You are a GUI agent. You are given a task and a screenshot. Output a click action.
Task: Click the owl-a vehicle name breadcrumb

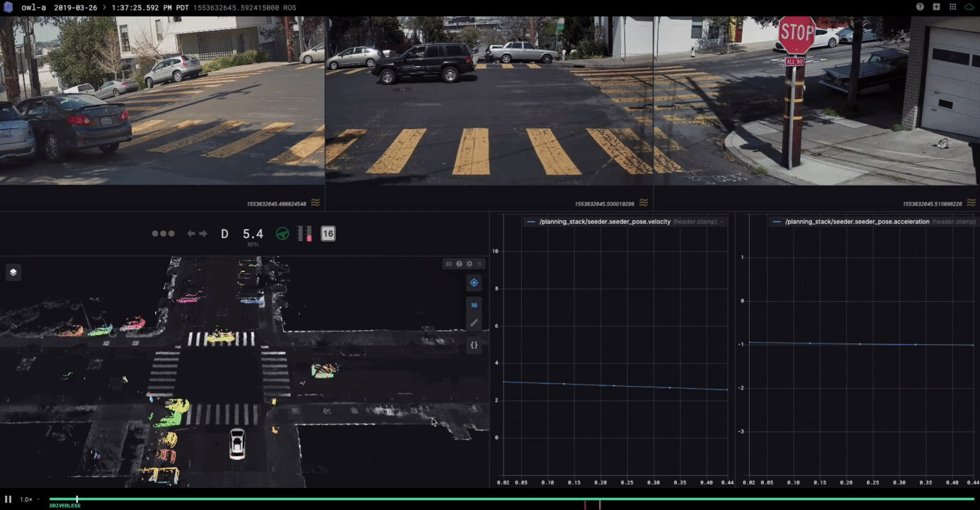[x=33, y=7]
